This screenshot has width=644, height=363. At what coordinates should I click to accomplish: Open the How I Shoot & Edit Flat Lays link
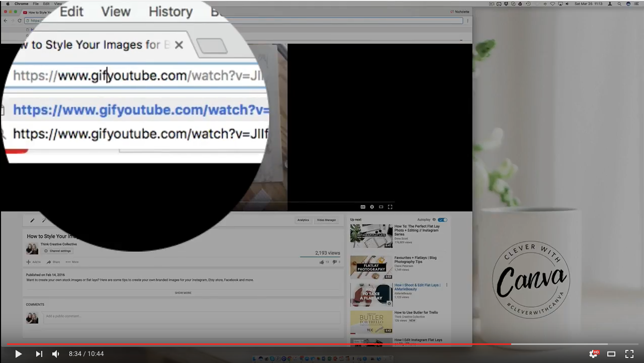point(417,287)
